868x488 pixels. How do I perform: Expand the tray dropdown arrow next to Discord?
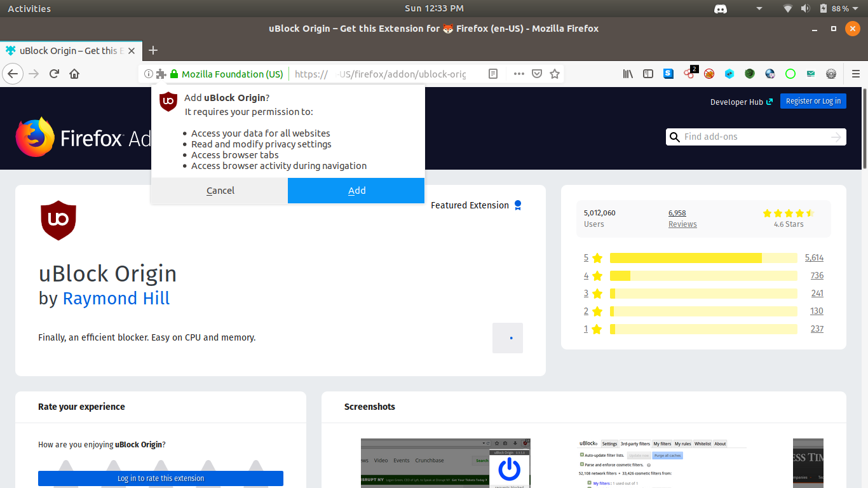759,9
